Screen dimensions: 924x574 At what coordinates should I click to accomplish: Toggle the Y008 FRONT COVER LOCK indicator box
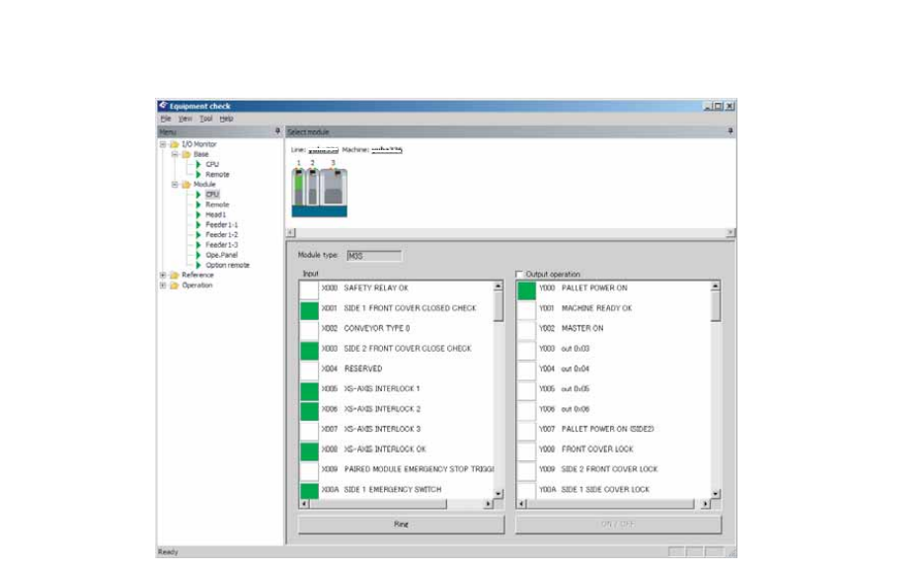click(526, 451)
